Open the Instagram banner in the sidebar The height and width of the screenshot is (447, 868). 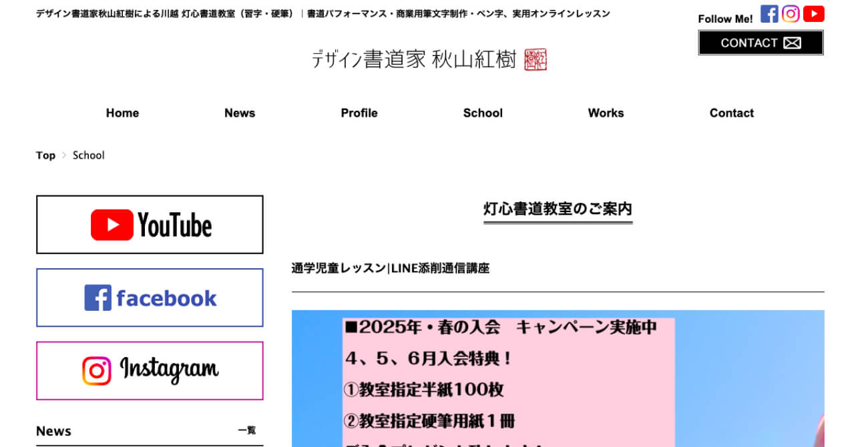150,371
